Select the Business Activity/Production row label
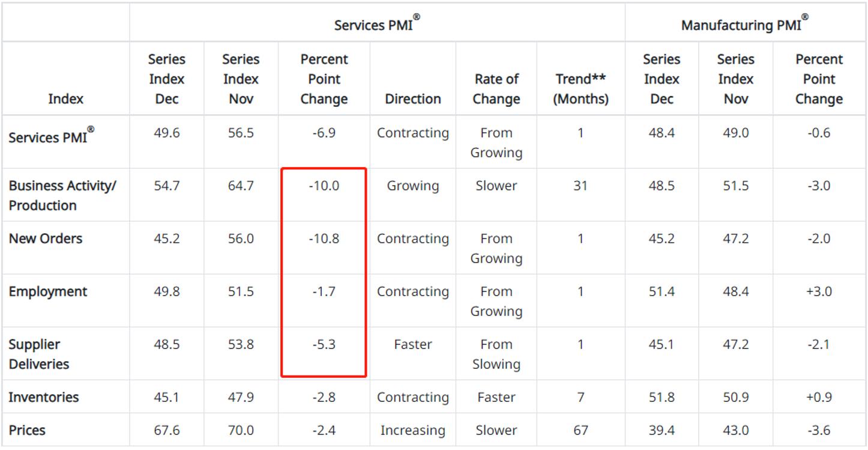This screenshot has width=868, height=450. 62,195
